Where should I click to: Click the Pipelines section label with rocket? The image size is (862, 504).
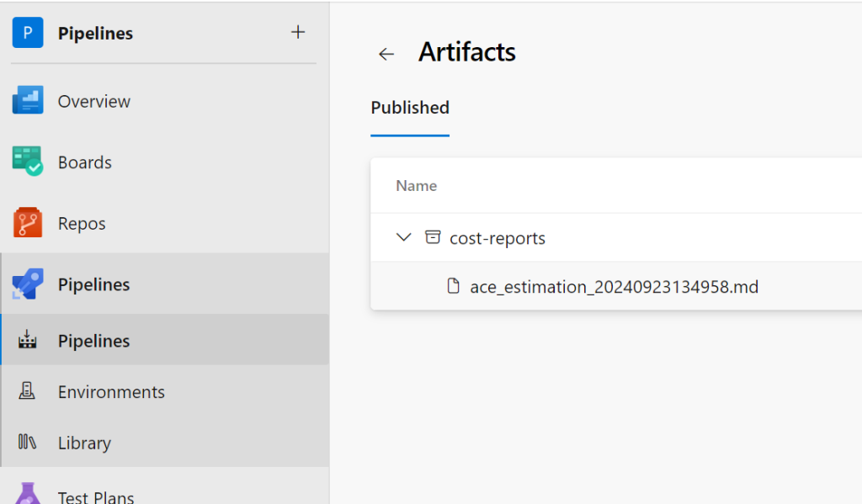coord(93,284)
